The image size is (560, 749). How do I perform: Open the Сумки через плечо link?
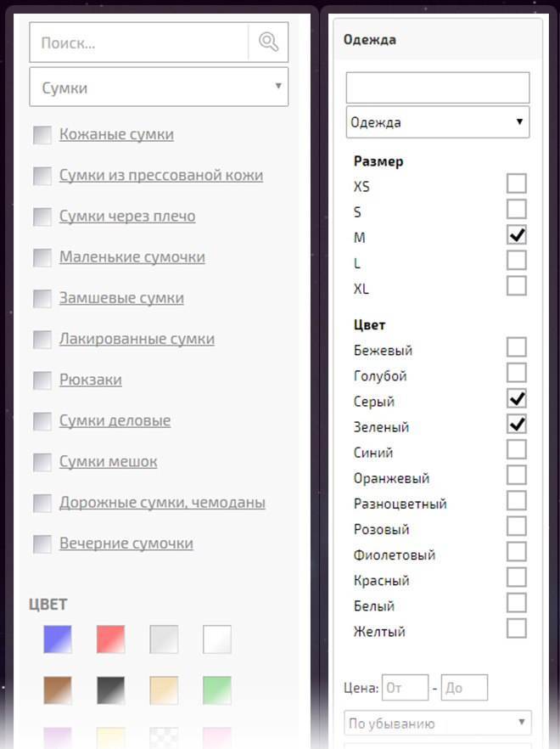click(x=127, y=217)
